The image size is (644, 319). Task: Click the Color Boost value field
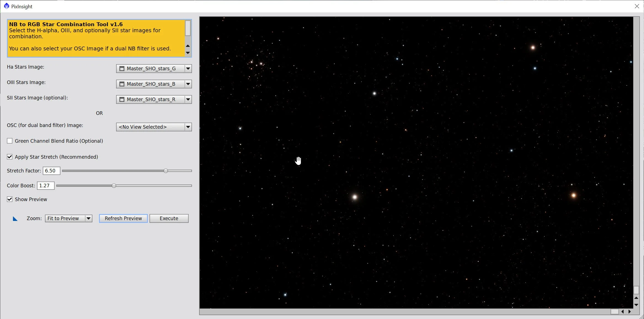pyautogui.click(x=46, y=186)
